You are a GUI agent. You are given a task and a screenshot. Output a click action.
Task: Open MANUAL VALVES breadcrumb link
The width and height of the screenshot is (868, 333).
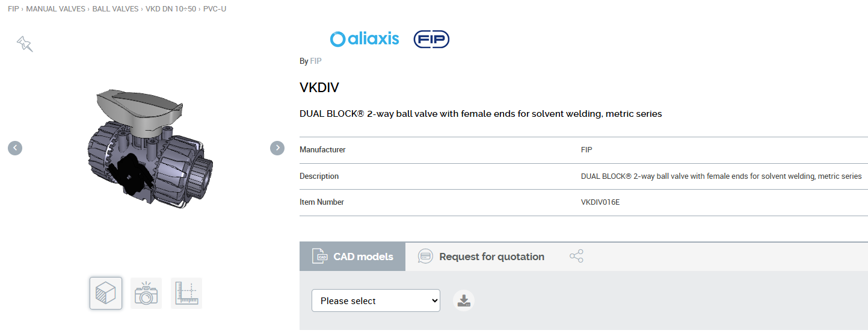click(x=55, y=9)
